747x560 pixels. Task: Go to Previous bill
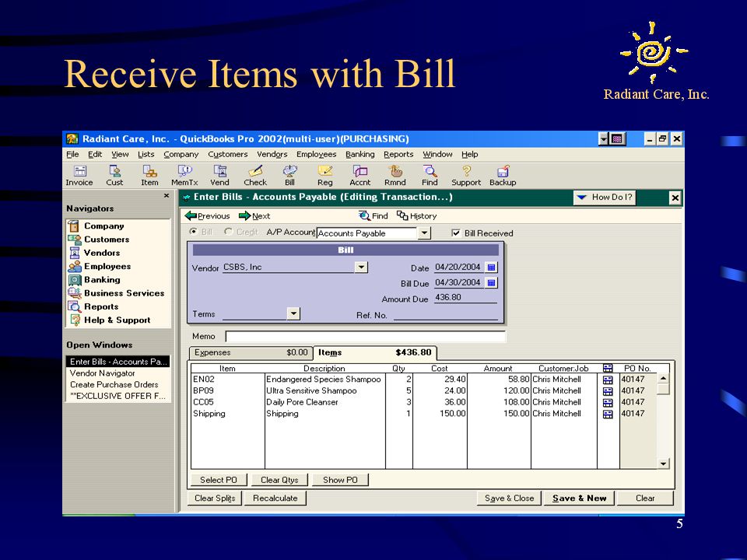pyautogui.click(x=207, y=215)
